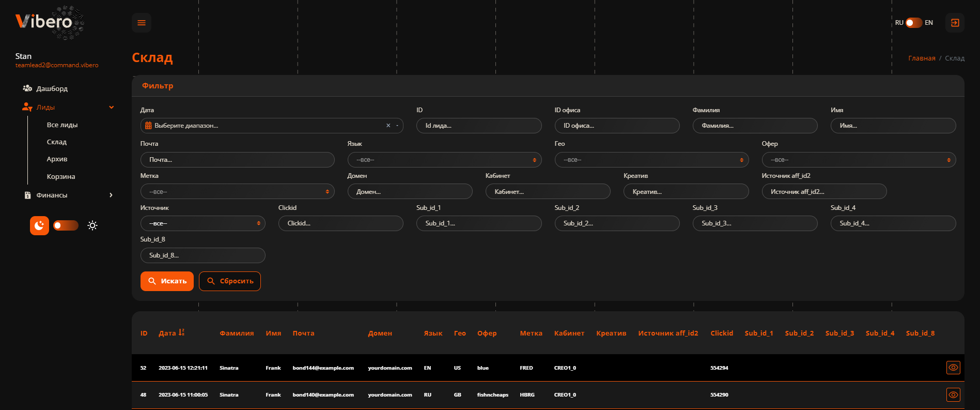Screen dimensions: 980x410
Task: View lead 48 via eye icon
Action: (x=953, y=394)
